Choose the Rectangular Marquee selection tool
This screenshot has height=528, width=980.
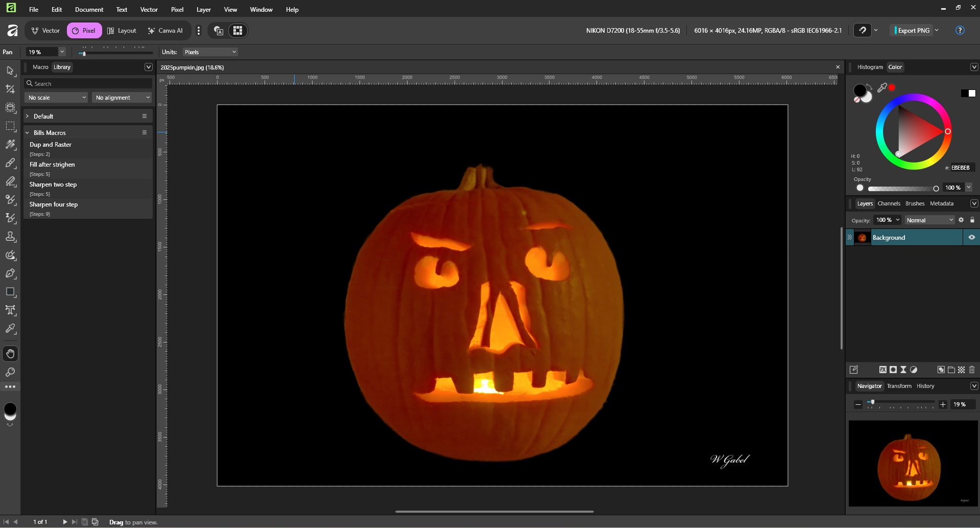click(x=10, y=126)
